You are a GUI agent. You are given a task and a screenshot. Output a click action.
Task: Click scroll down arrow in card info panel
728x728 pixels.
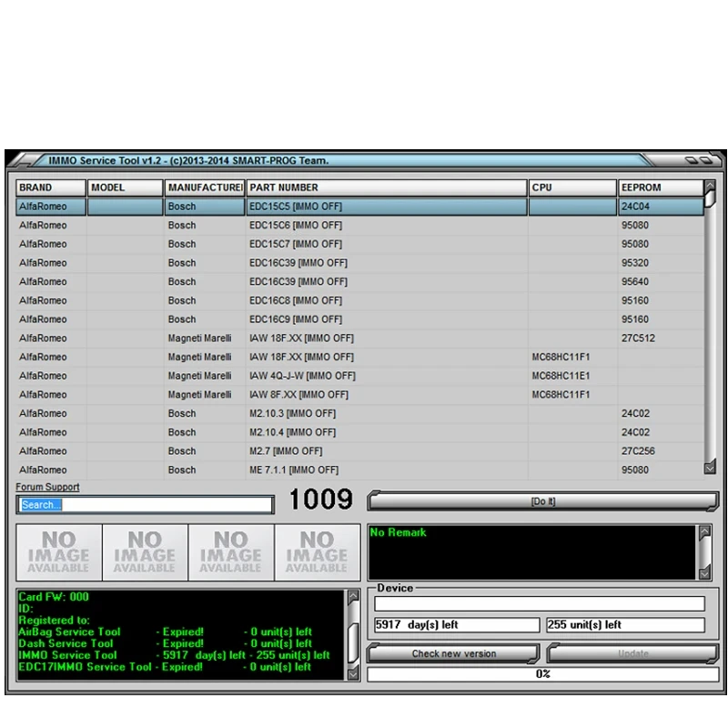[x=353, y=673]
